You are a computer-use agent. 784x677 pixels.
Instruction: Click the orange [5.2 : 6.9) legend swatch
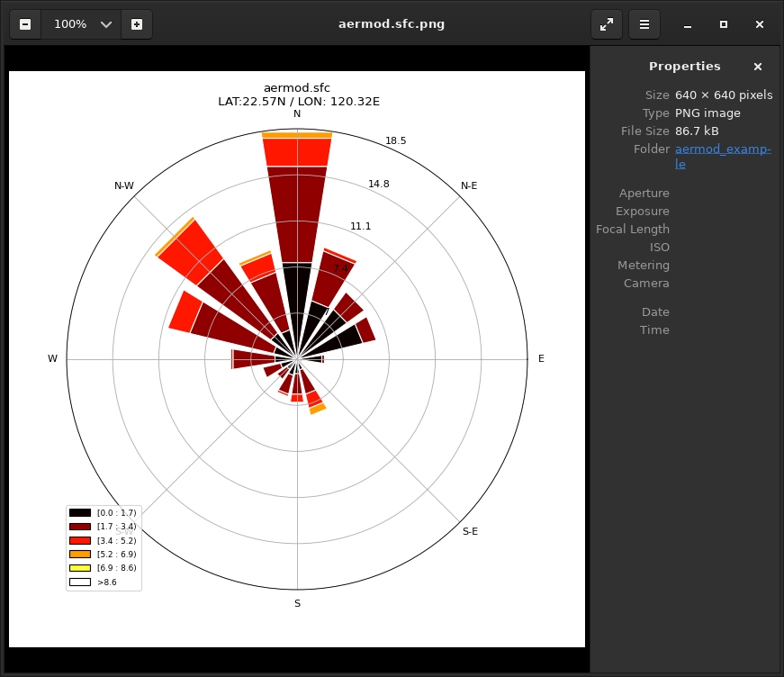point(80,555)
